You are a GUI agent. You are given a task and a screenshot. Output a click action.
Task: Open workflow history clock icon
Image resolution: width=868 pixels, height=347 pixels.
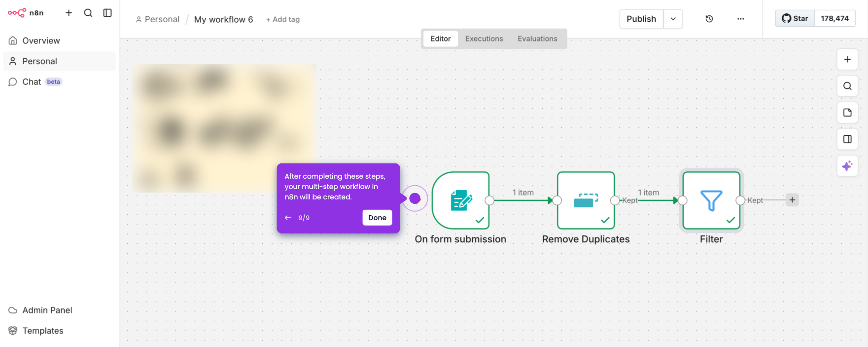coord(709,19)
